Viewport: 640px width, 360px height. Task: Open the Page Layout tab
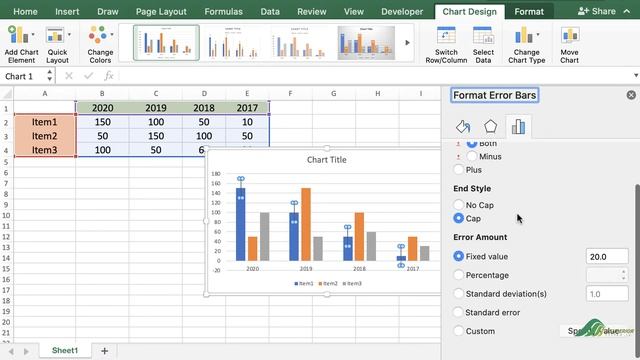click(161, 12)
